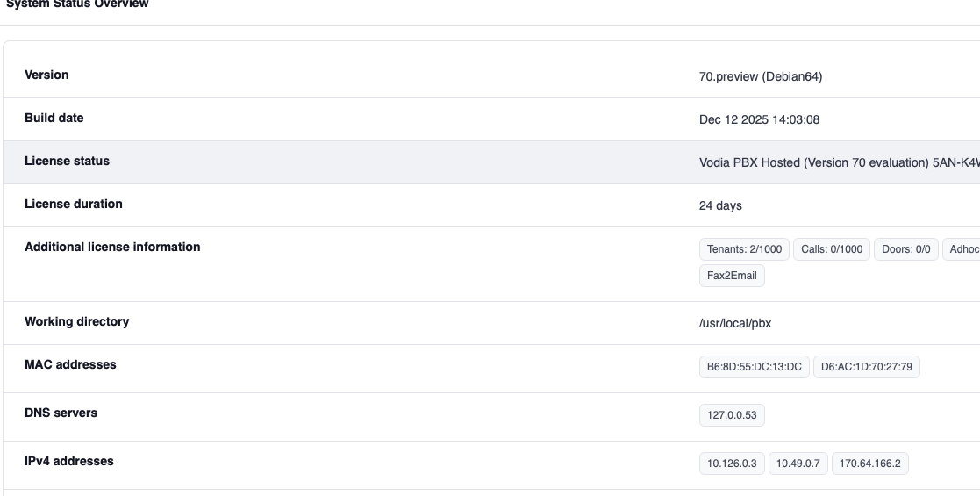Click the /usr/local/pbx working directory path
This screenshot has width=980, height=496.
735,323
